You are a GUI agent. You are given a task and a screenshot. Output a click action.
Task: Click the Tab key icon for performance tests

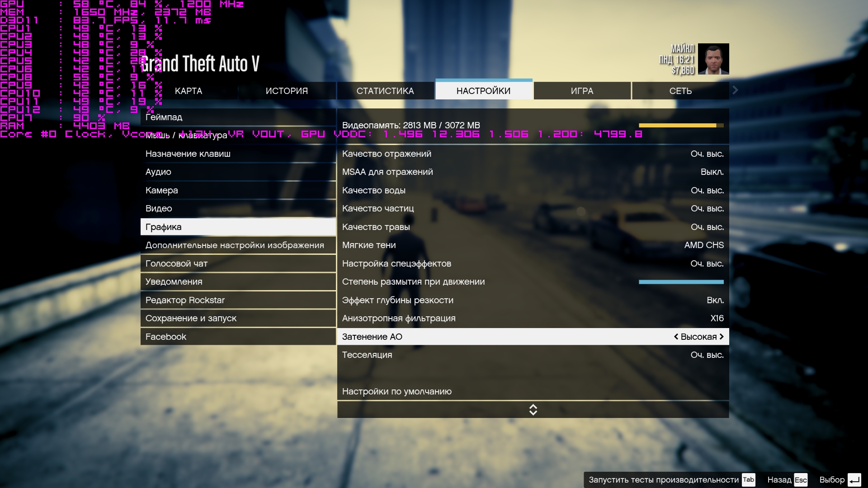pos(748,479)
